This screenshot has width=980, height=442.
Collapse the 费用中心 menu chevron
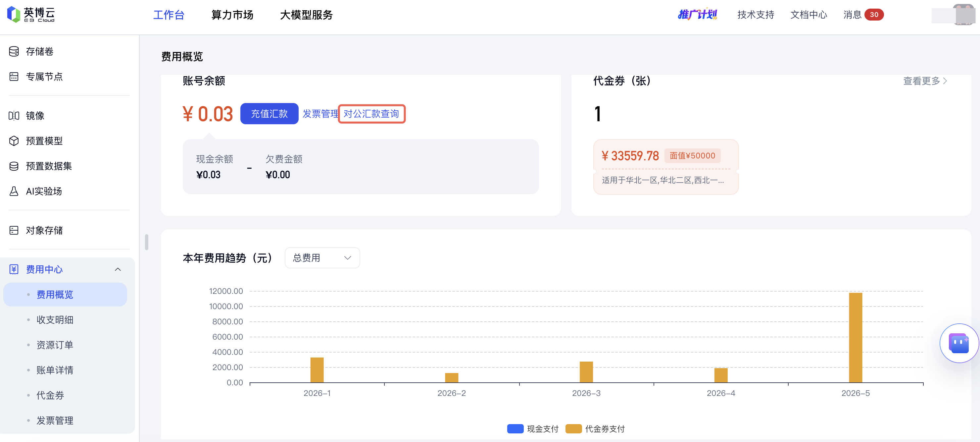coord(118,269)
